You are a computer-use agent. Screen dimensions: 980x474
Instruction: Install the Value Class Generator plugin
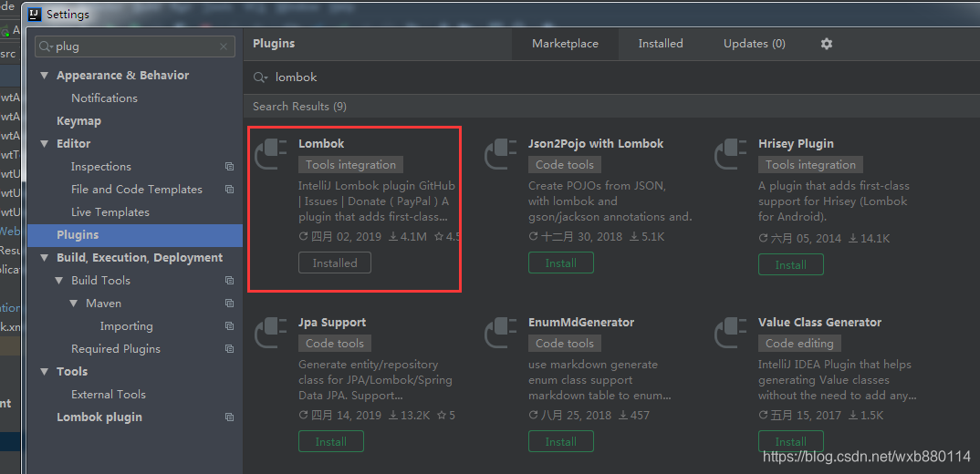790,441
